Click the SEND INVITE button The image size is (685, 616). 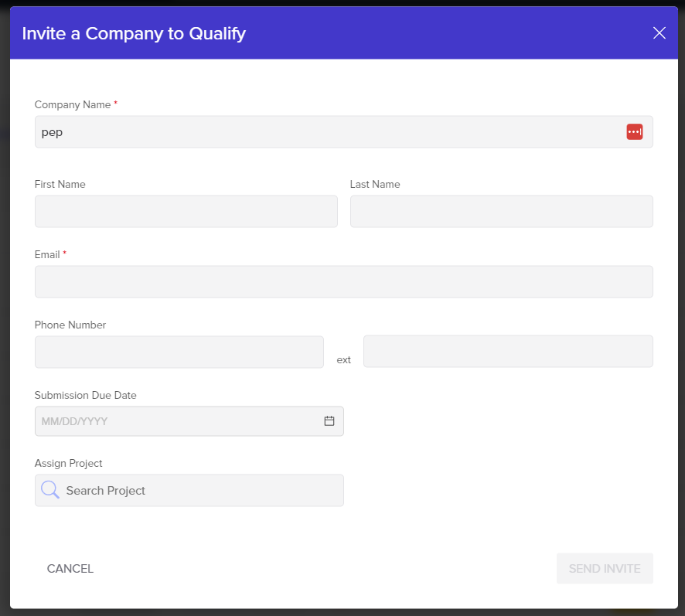click(605, 569)
